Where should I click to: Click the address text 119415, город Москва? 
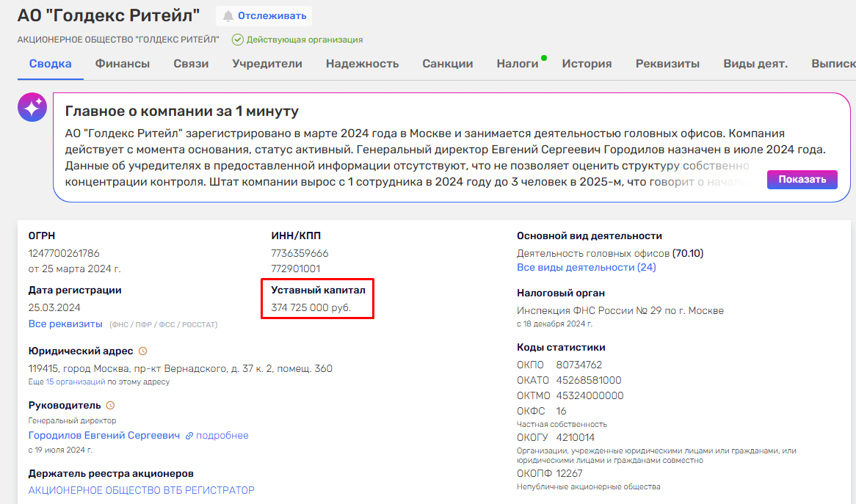point(180,368)
